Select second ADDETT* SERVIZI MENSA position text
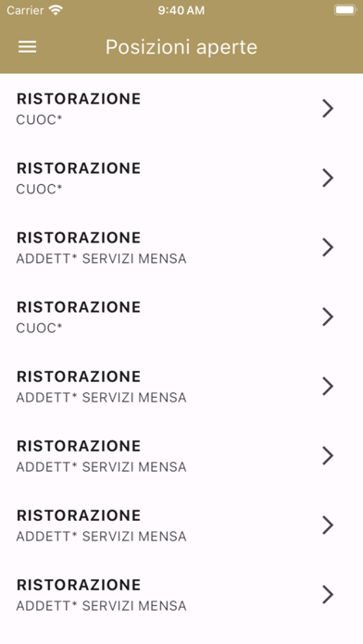363x644 pixels. click(101, 398)
